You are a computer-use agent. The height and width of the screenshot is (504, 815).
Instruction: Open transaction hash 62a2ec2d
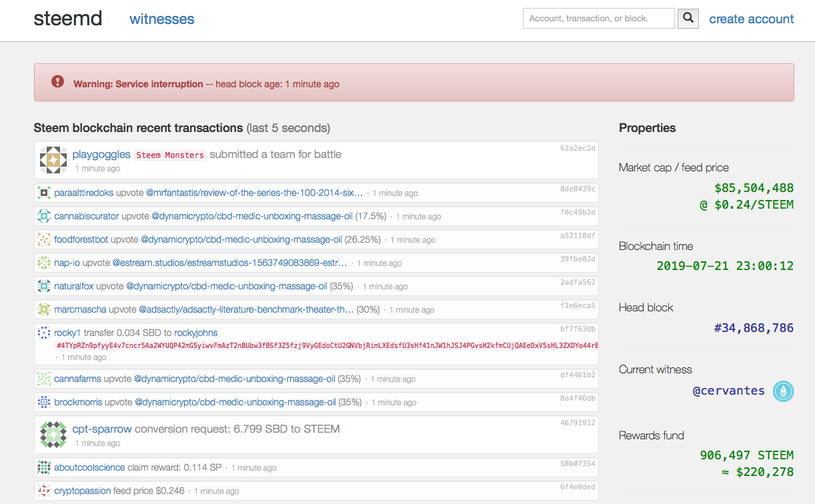coord(578,148)
